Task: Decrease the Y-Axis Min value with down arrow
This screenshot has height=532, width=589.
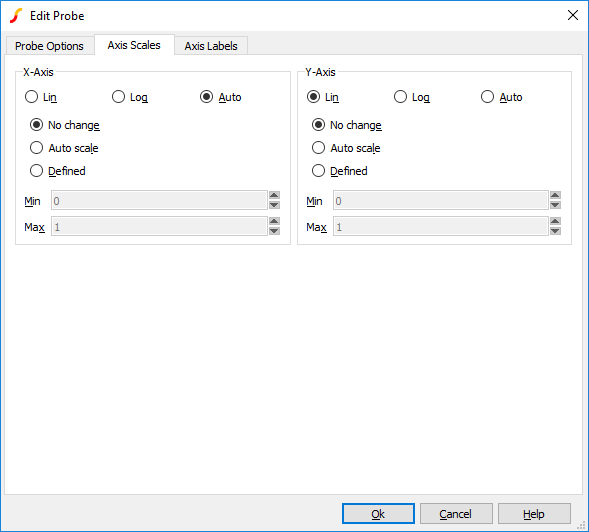Action: 555,205
